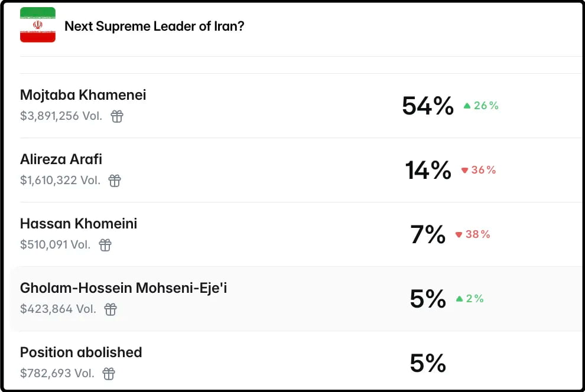Open the 'Next Supreme Leader of Iran?' title
Viewport: 585px width, 392px height.
pyautogui.click(x=154, y=27)
